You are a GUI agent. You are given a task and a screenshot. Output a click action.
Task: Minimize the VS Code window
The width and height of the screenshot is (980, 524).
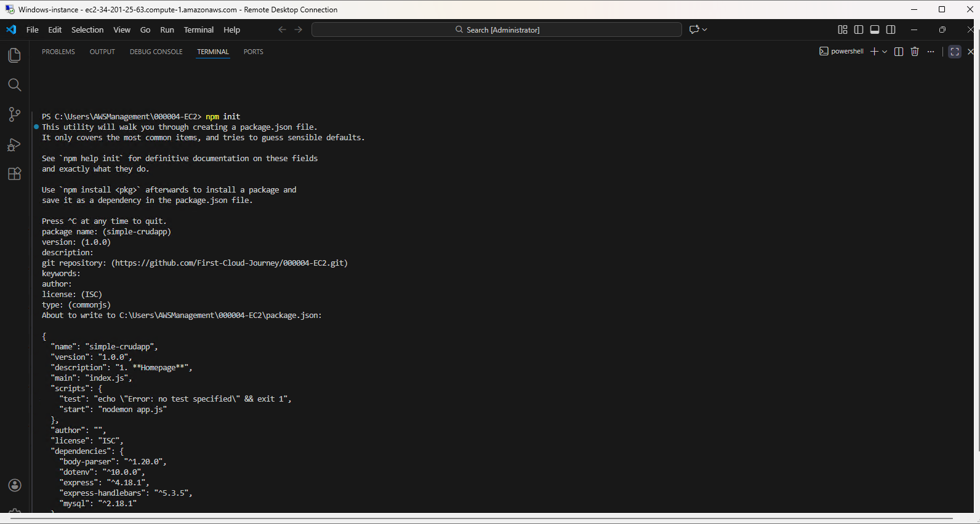914,30
